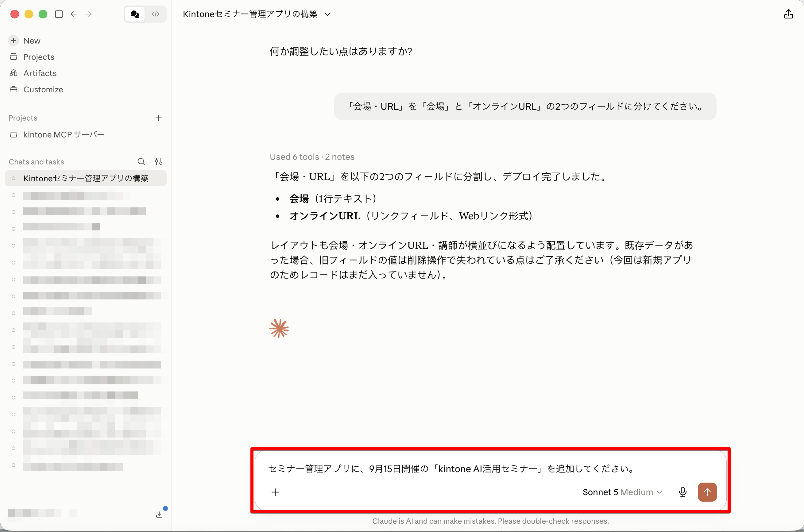The height and width of the screenshot is (532, 804).
Task: Go back with the left arrow
Action: 74,14
